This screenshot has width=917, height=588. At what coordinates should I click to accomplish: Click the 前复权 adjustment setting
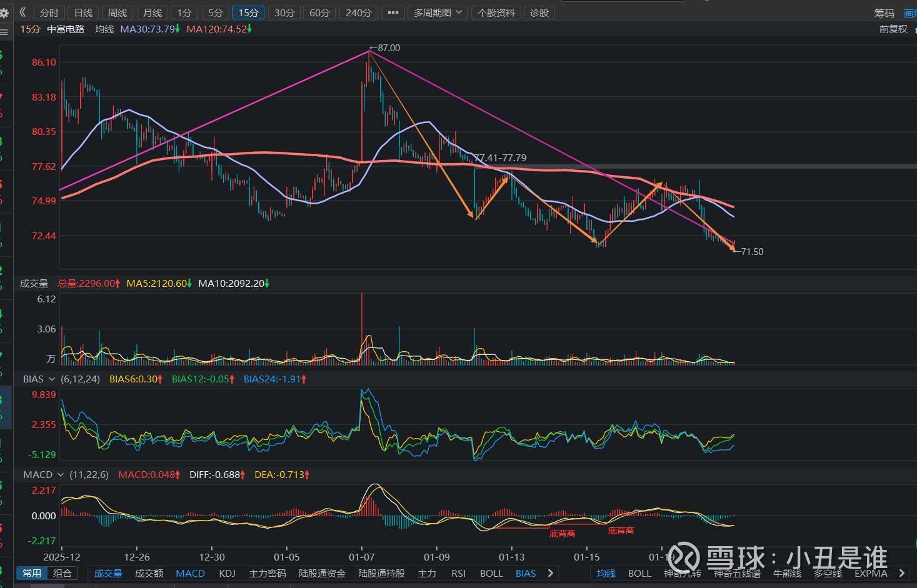893,29
